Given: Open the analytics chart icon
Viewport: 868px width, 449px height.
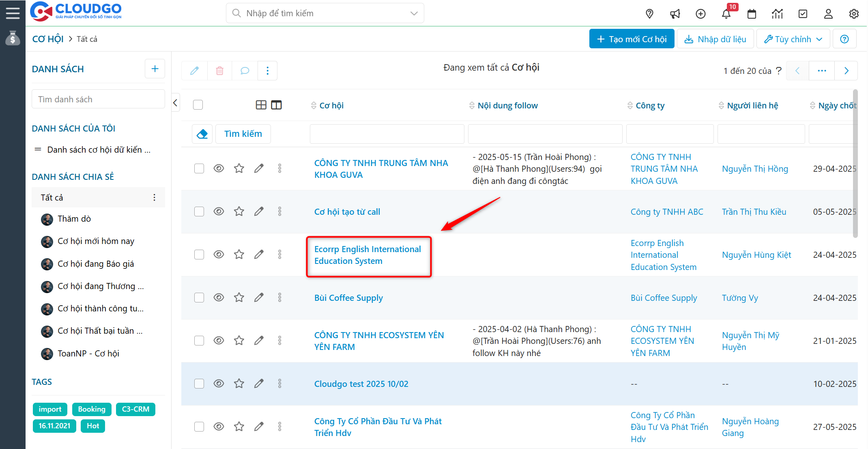Looking at the screenshot, I should [777, 14].
